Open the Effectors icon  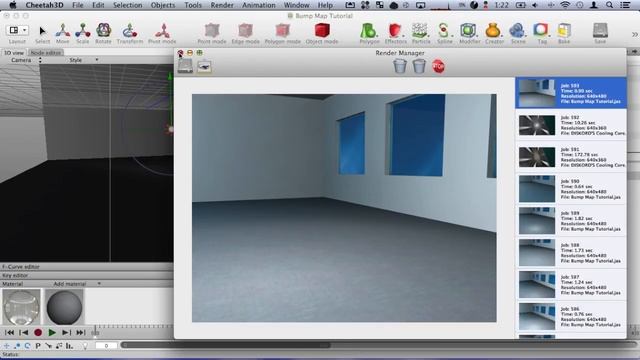pos(395,31)
